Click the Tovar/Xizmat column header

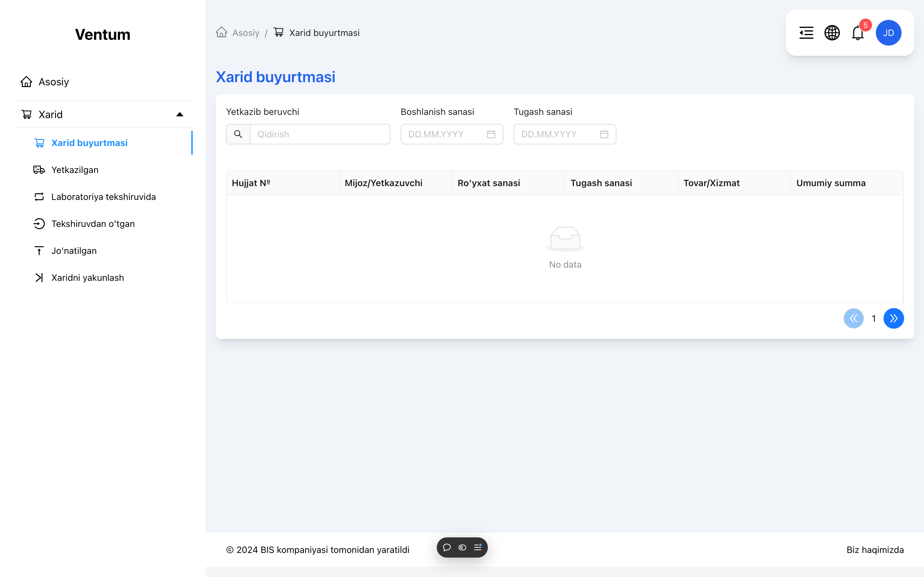tap(734, 183)
